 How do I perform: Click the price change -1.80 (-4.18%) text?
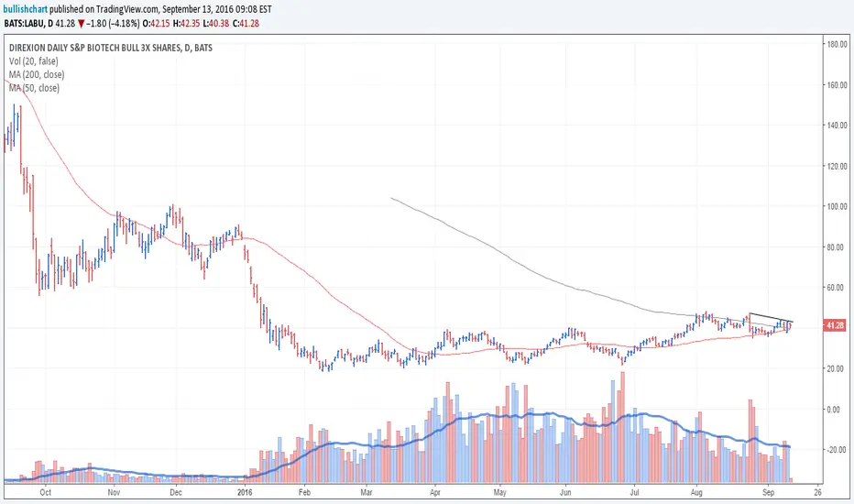112,24
